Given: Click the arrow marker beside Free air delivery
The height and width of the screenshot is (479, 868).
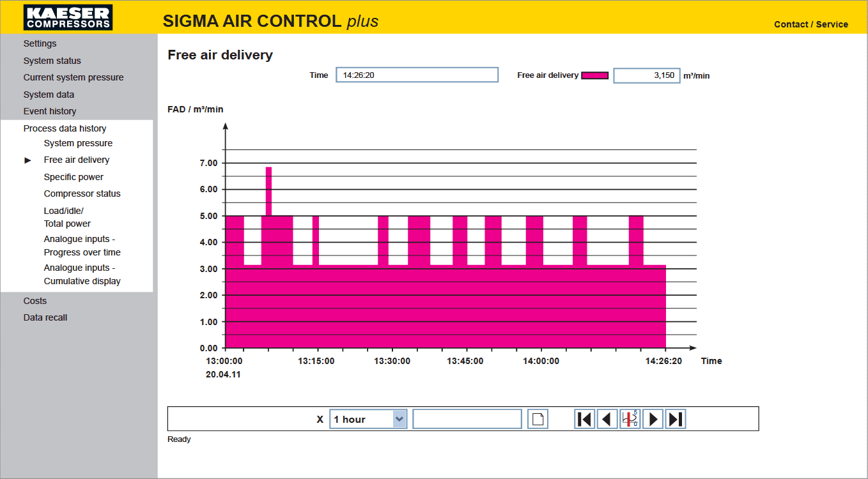Looking at the screenshot, I should [27, 160].
